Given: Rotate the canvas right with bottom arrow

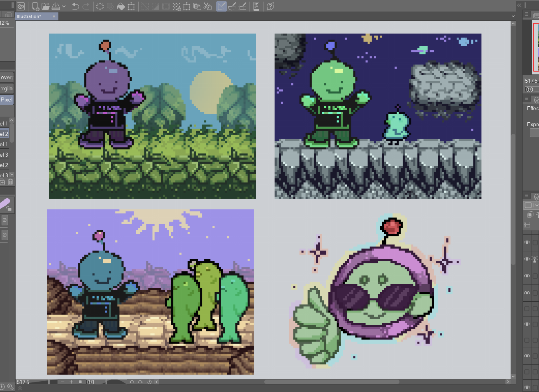Looking at the screenshot, I should tap(140, 382).
